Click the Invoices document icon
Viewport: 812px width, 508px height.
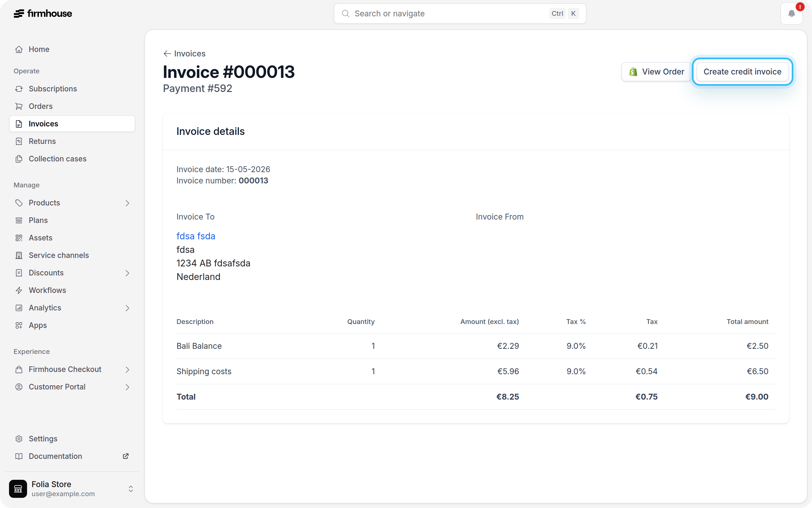19,124
